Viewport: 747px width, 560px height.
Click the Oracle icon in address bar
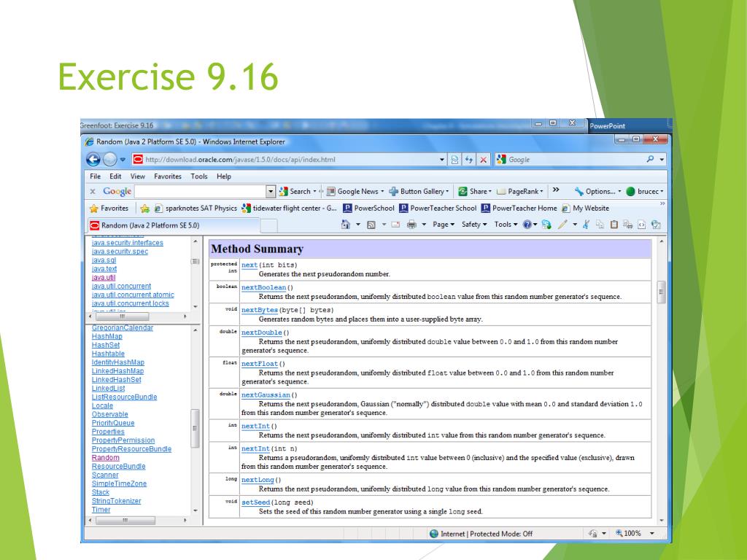(x=138, y=160)
